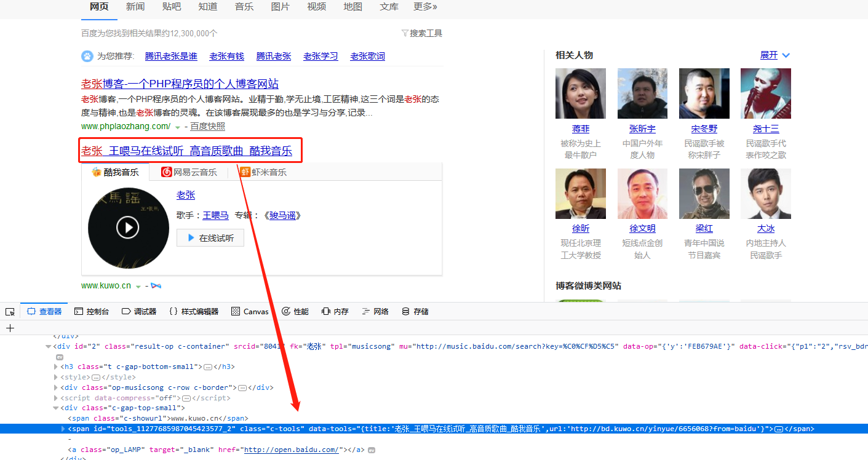Click the blue bow icon after www.kuwo.cn

pos(156,286)
